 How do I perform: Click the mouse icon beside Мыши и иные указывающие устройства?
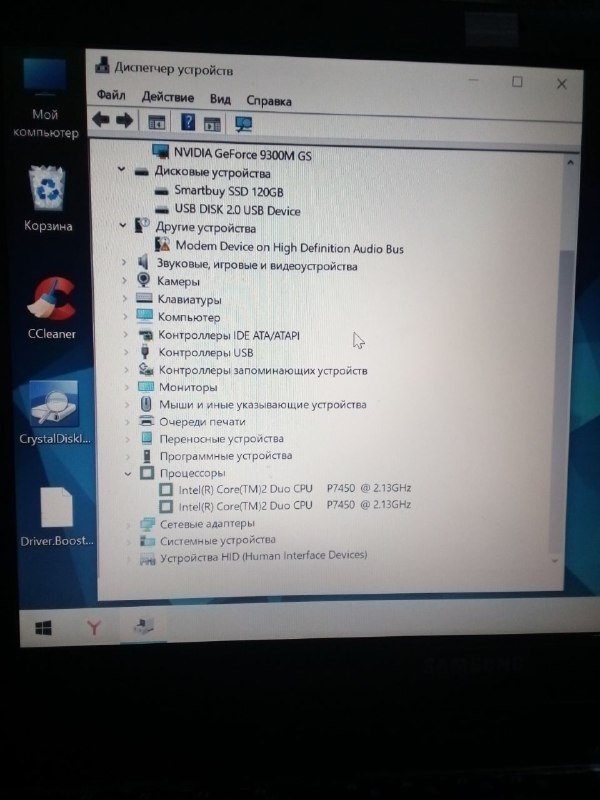pyautogui.click(x=146, y=405)
